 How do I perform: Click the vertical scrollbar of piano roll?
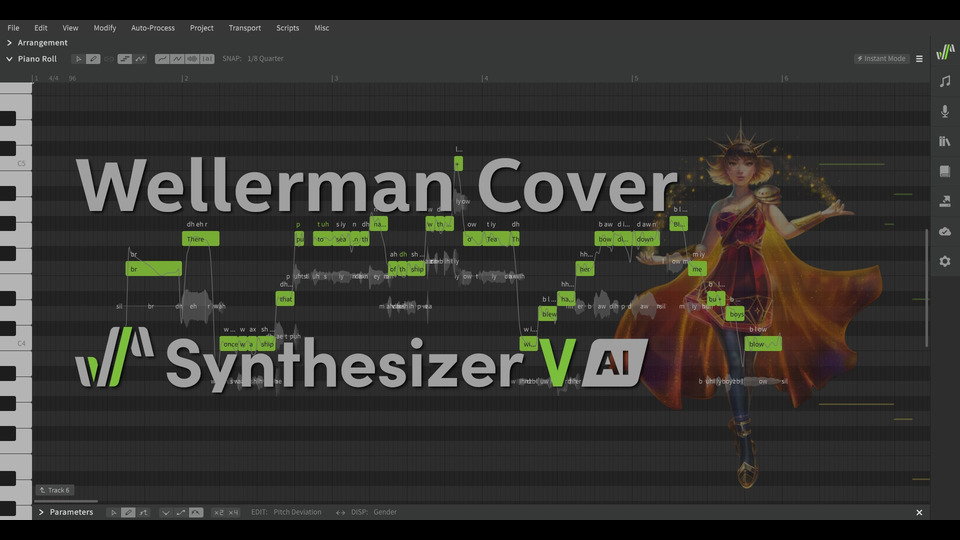tap(926, 288)
